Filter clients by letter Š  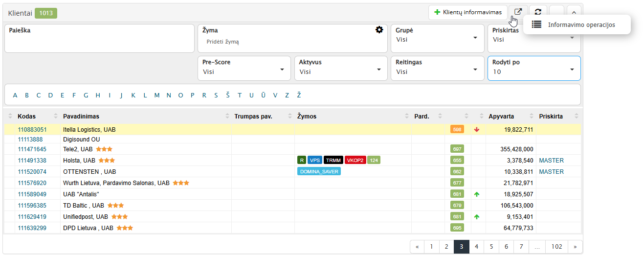coord(228,95)
